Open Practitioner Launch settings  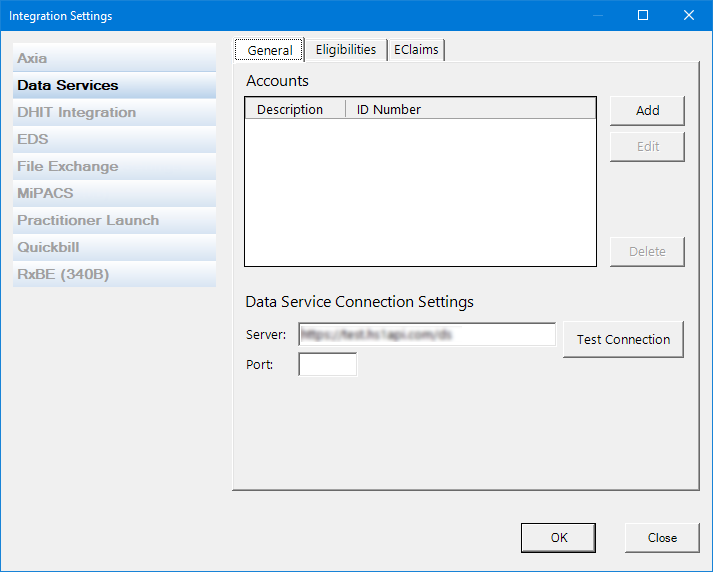click(x=114, y=220)
